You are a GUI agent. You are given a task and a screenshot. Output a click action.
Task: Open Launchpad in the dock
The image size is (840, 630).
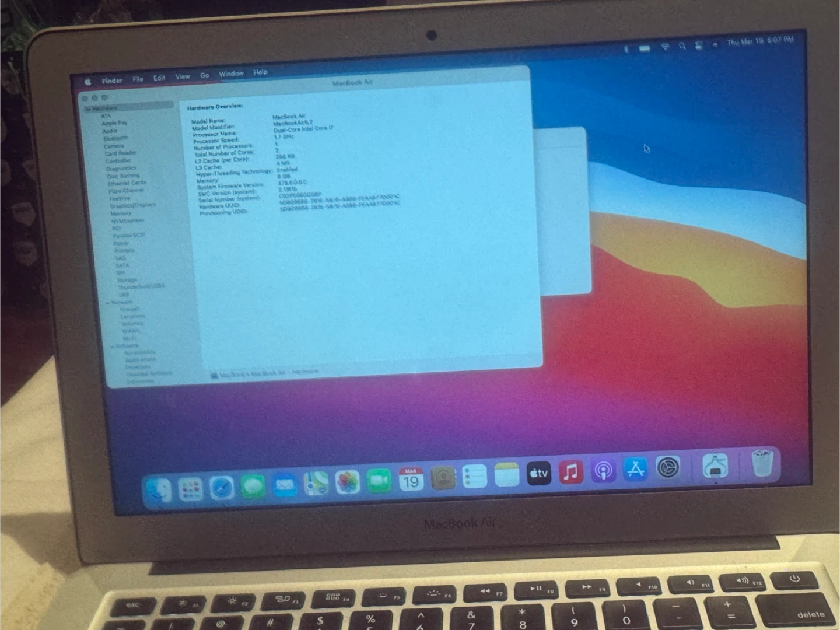(x=190, y=489)
